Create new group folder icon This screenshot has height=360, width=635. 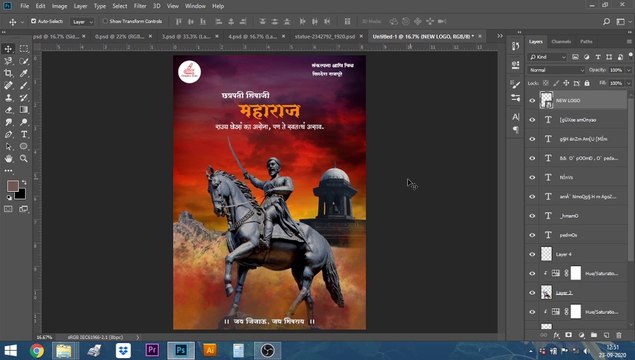coord(594,335)
